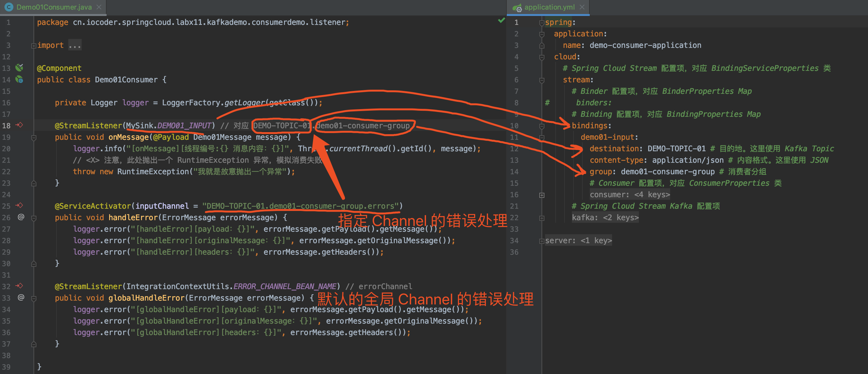The height and width of the screenshot is (374, 868).
Task: Click the @ gutter icon next to globalHandleError
Action: coord(21,297)
